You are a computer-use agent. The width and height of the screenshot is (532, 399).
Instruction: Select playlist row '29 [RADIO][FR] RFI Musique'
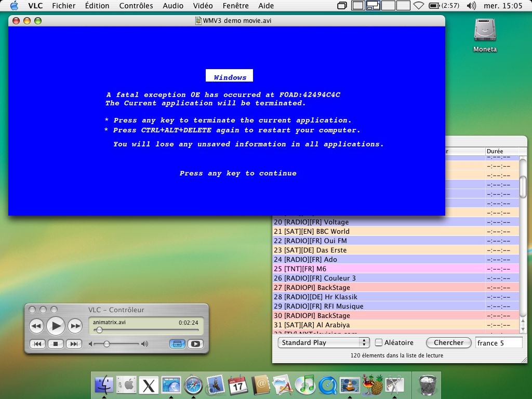coord(395,306)
